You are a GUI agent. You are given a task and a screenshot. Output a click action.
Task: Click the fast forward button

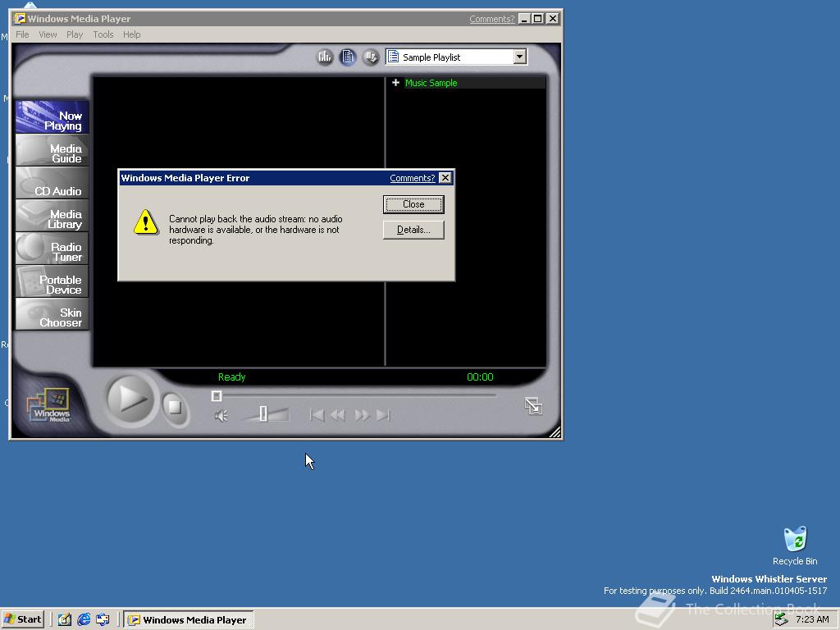coord(362,415)
